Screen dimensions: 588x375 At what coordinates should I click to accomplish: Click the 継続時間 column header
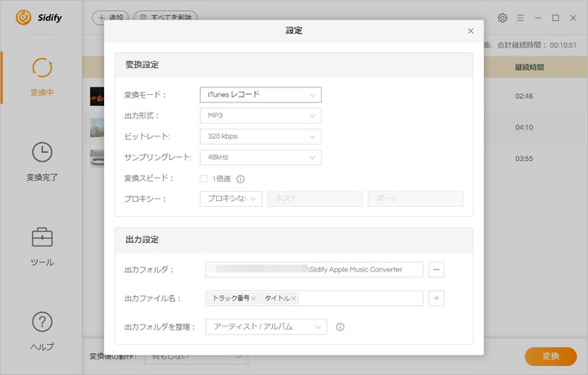(x=529, y=67)
